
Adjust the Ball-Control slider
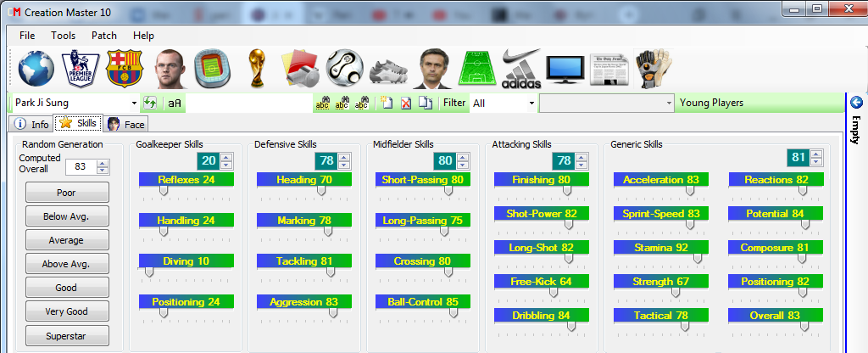pyautogui.click(x=453, y=312)
